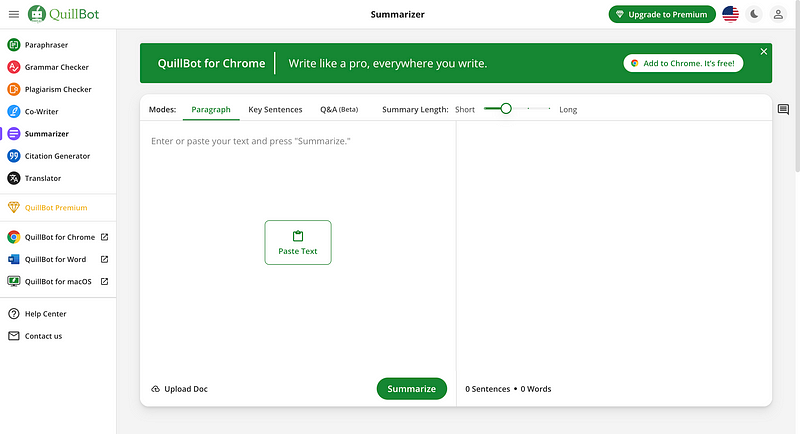The image size is (800, 434).
Task: Toggle dark mode moon icon
Action: pos(754,14)
